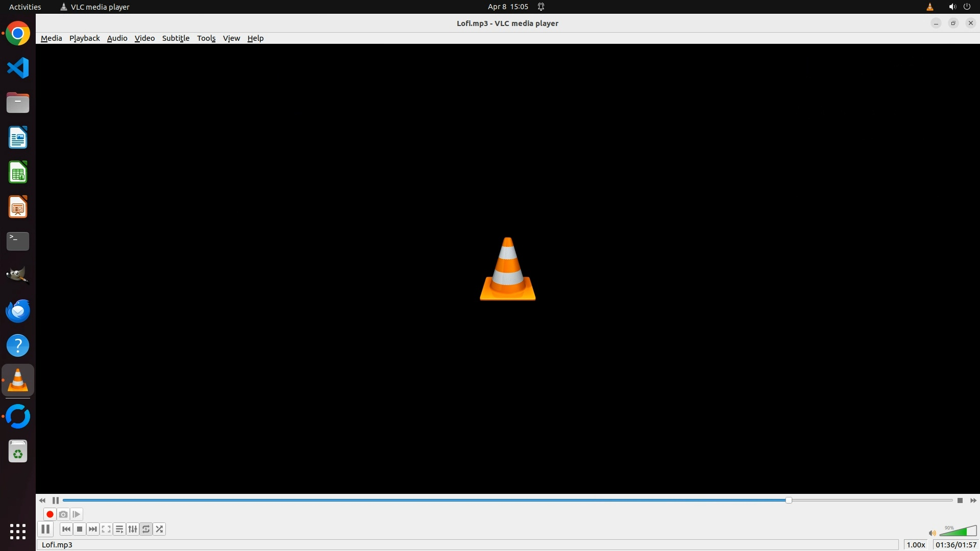Open the playlist view
The height and width of the screenshot is (551, 980).
click(x=119, y=529)
